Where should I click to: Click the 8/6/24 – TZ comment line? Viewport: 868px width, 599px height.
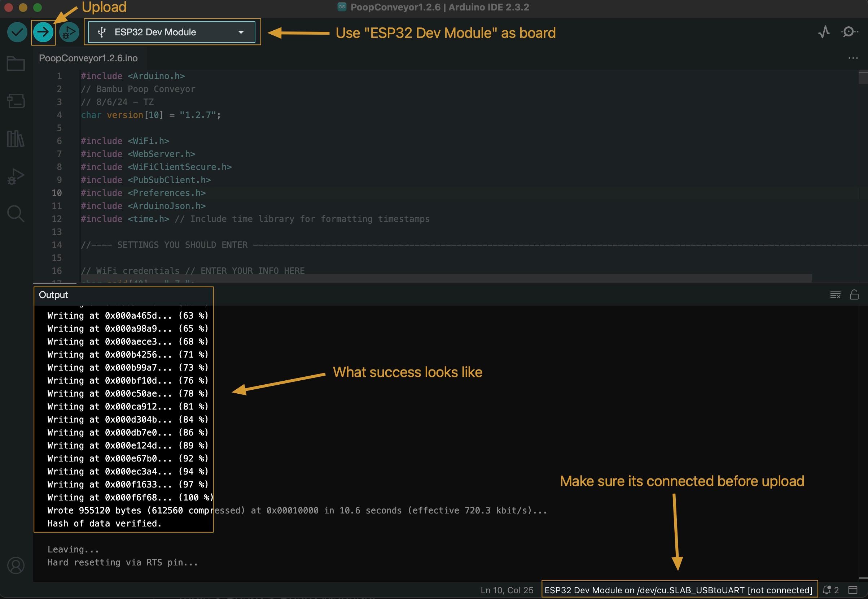pos(117,102)
